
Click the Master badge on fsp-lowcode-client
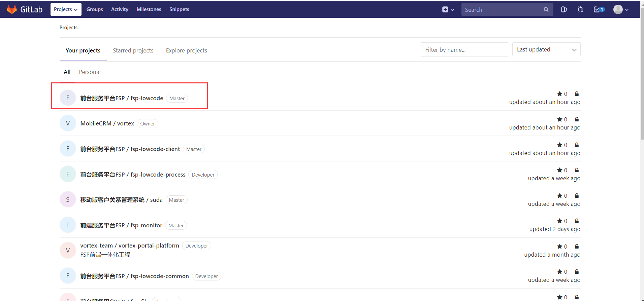click(194, 149)
